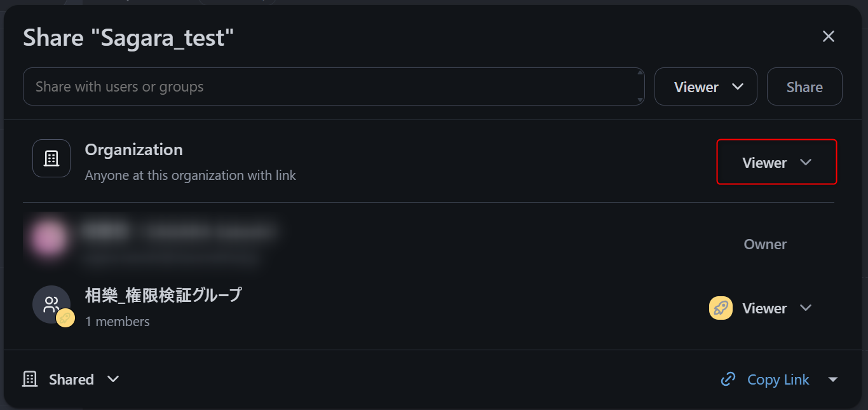Close the Share dialog with the X
The height and width of the screenshot is (410, 868).
point(828,37)
